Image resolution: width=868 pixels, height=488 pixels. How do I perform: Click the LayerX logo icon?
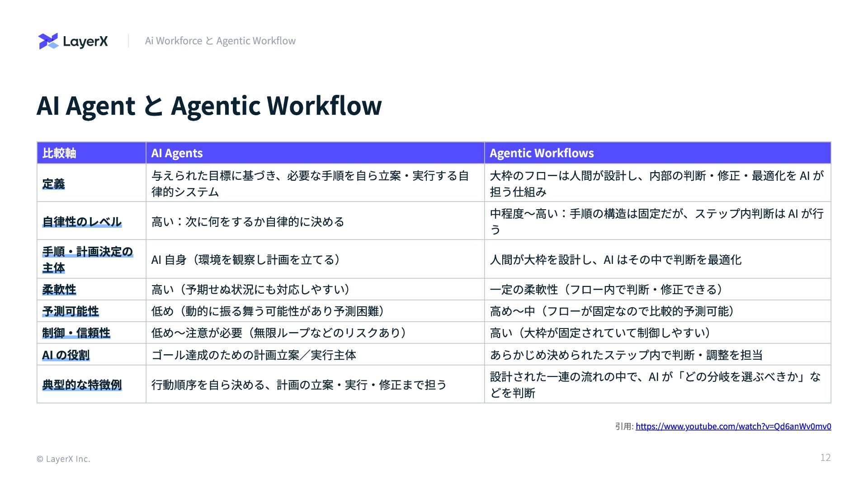pyautogui.click(x=48, y=41)
